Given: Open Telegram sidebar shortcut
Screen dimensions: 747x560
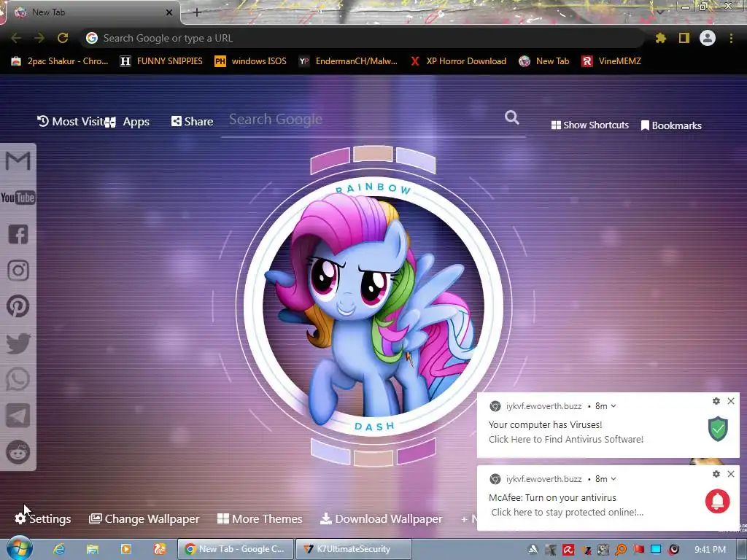Looking at the screenshot, I should (x=18, y=416).
